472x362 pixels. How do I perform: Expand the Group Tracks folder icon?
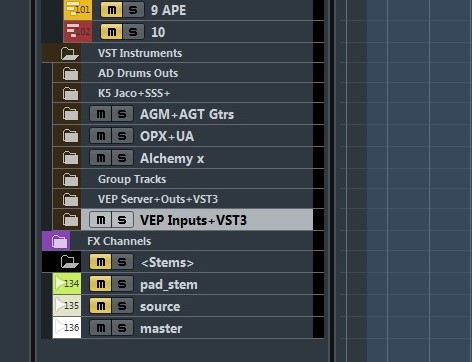click(71, 180)
